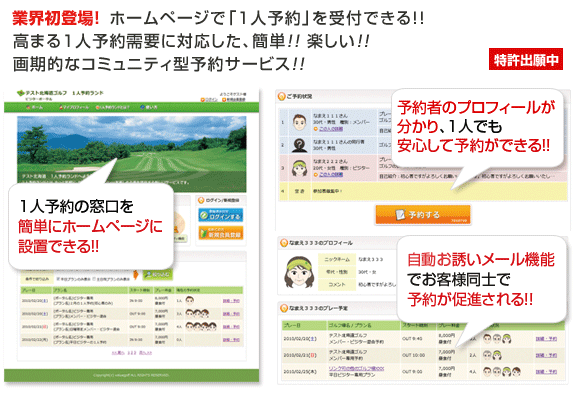The image size is (573, 400).
Task: Open 詳細・予約 link in the OUT 9:40 row
Action: pos(546,339)
